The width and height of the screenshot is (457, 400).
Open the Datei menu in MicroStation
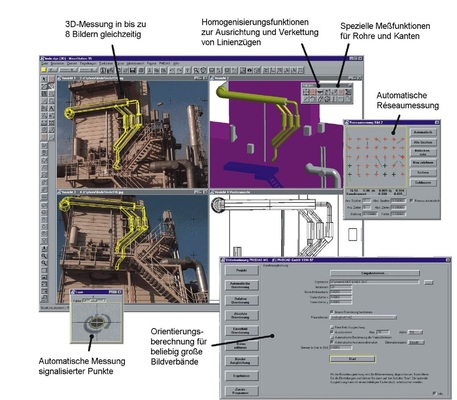tap(44, 63)
